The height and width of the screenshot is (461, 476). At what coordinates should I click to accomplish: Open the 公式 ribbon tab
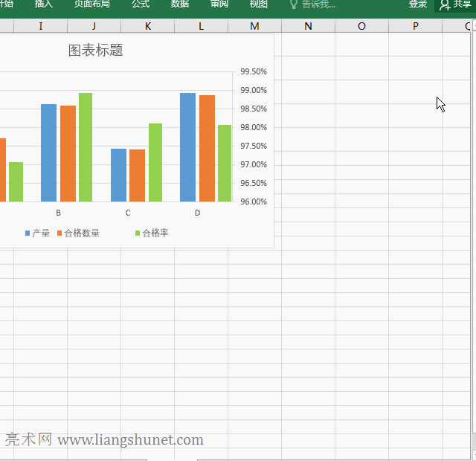(x=141, y=4)
